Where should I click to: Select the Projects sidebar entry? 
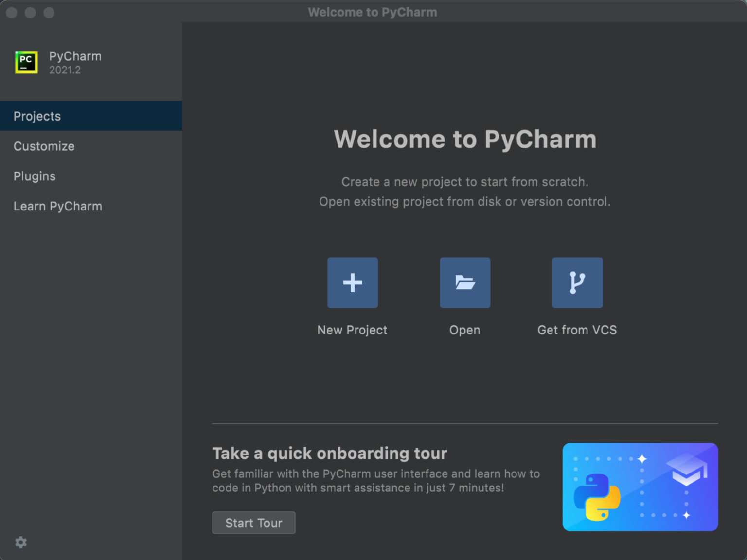[x=37, y=116]
